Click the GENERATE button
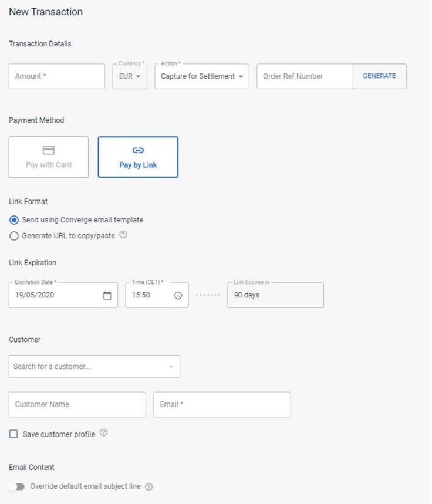The image size is (432, 504). (379, 76)
